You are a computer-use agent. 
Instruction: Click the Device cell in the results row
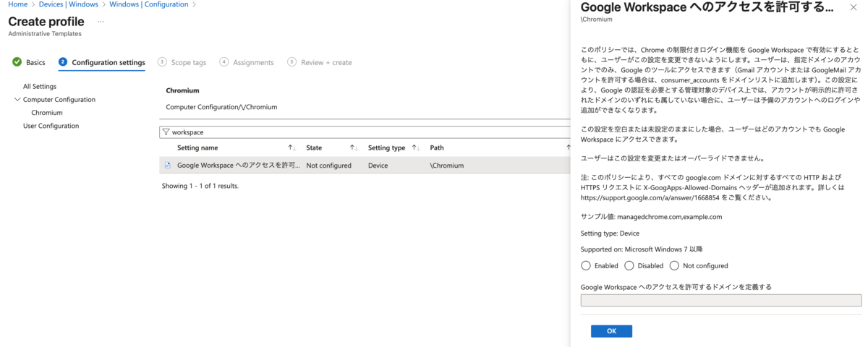[x=378, y=166]
